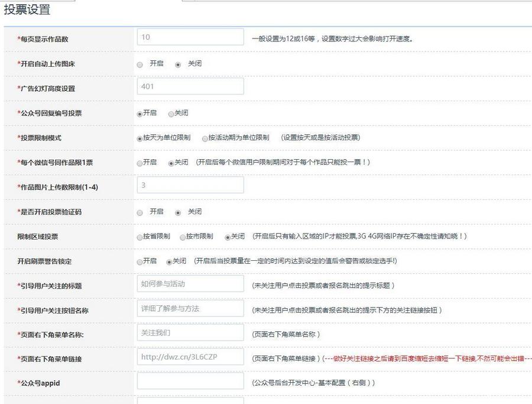Turn on 是否开启投票验证码

140,212
